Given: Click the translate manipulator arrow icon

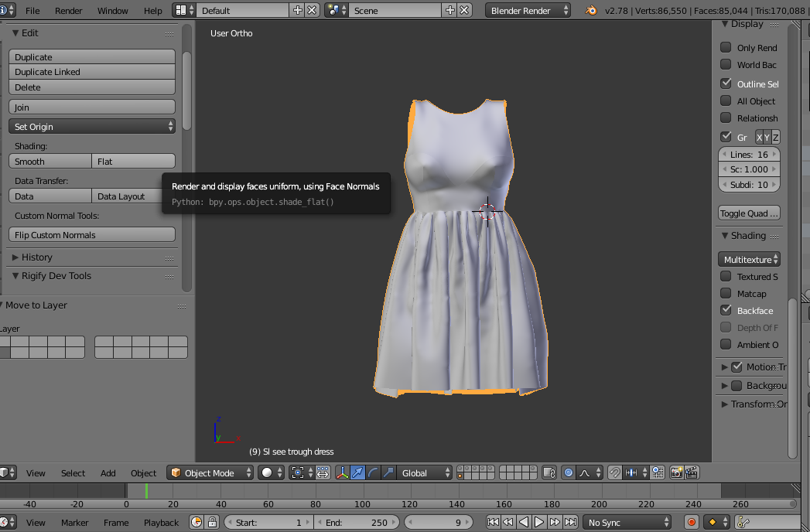Looking at the screenshot, I should [x=357, y=472].
